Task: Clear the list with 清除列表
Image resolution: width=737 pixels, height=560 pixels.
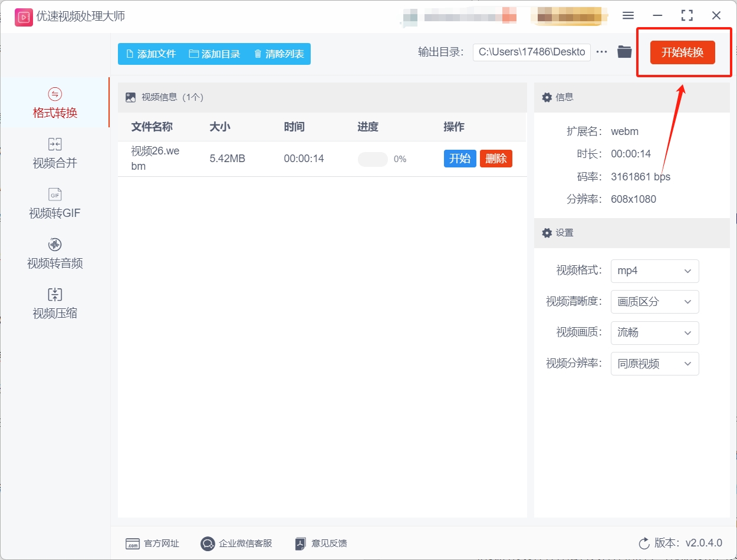Action: click(x=281, y=54)
